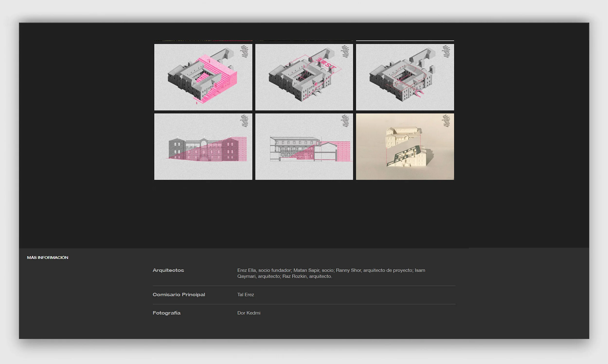The height and width of the screenshot is (364, 608).
Task: Click the white strip above the curved outline thumbnail
Action: tap(405, 40)
